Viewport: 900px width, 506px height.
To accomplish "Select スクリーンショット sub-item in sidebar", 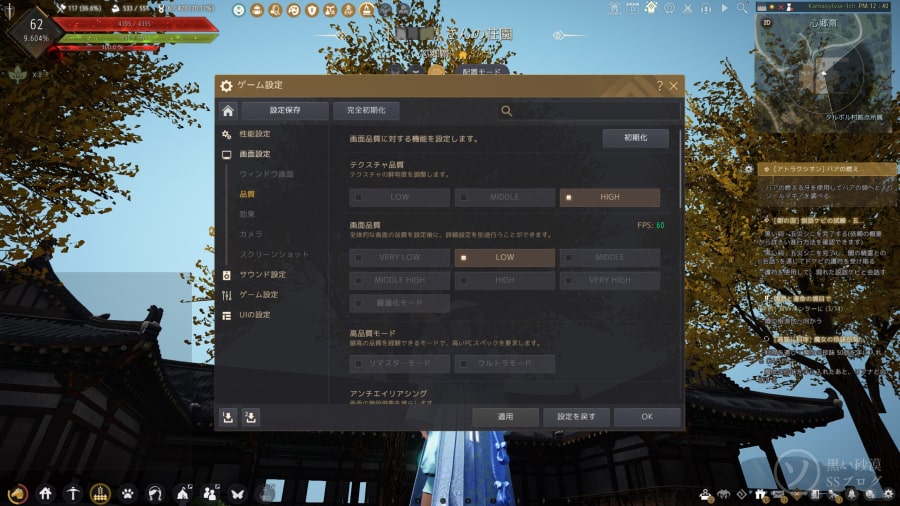I will (274, 254).
